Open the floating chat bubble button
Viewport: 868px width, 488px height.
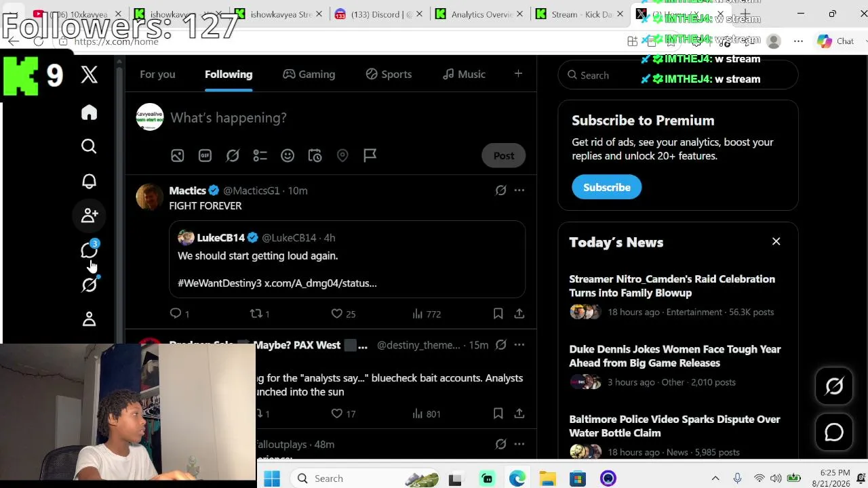834,432
